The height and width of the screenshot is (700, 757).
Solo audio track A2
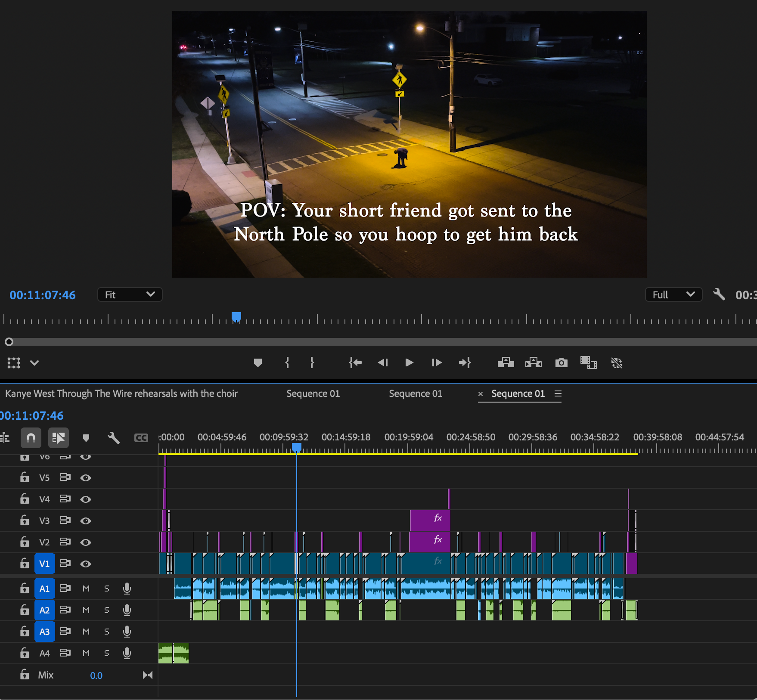(x=107, y=610)
